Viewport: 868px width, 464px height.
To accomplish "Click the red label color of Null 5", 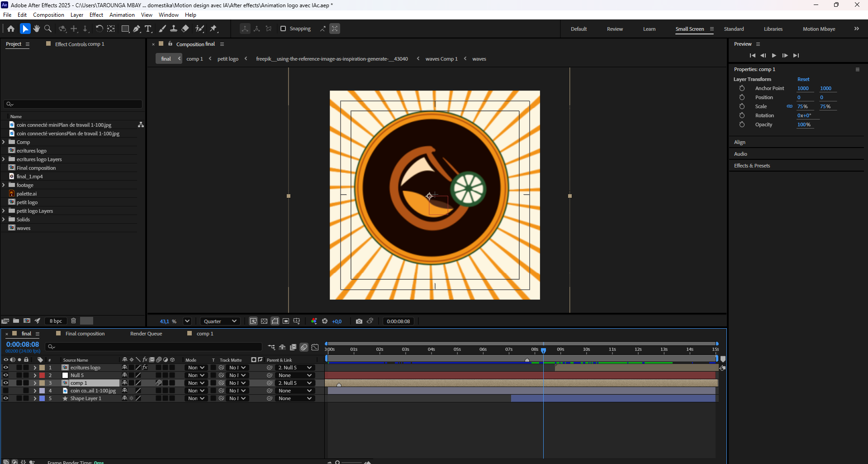I will (x=42, y=375).
